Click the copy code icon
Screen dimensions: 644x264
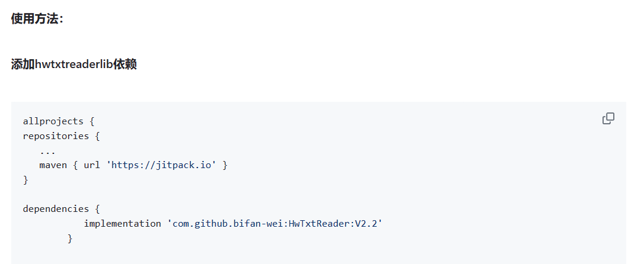608,119
